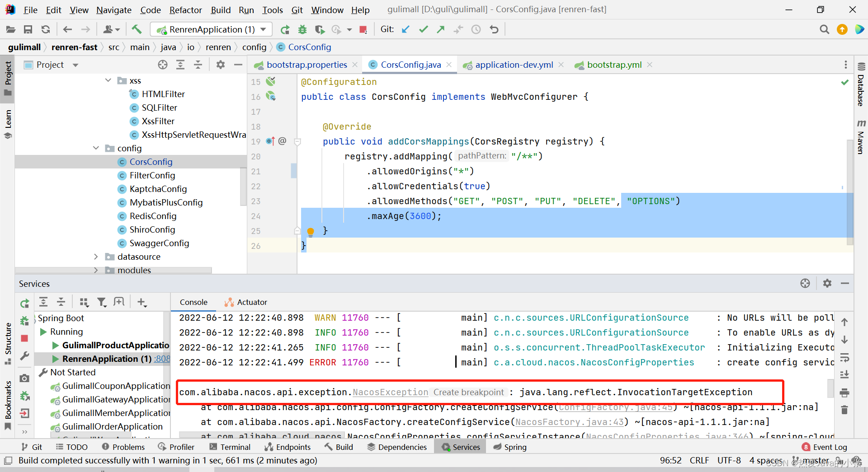Open NacosException link in console
Viewport: 868px width, 472px height.
(x=390, y=393)
